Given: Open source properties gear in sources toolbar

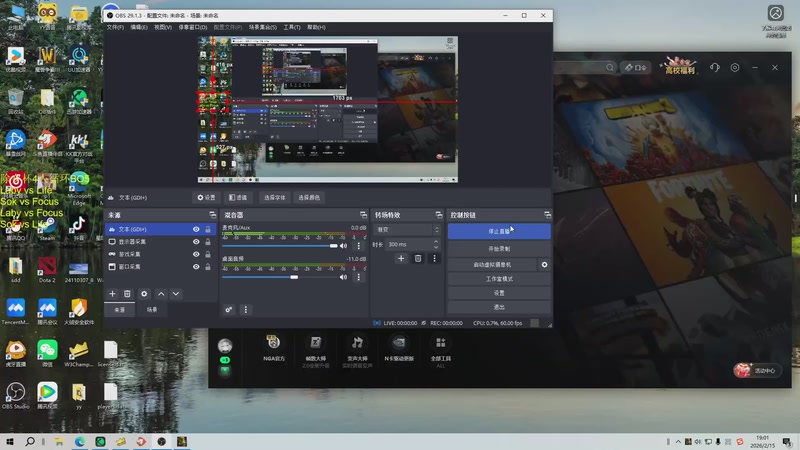Looking at the screenshot, I should (x=144, y=294).
